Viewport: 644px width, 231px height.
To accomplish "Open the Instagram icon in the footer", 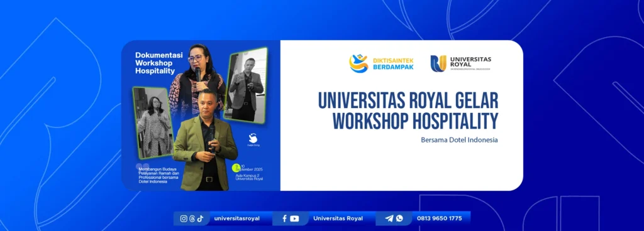I will click(184, 218).
